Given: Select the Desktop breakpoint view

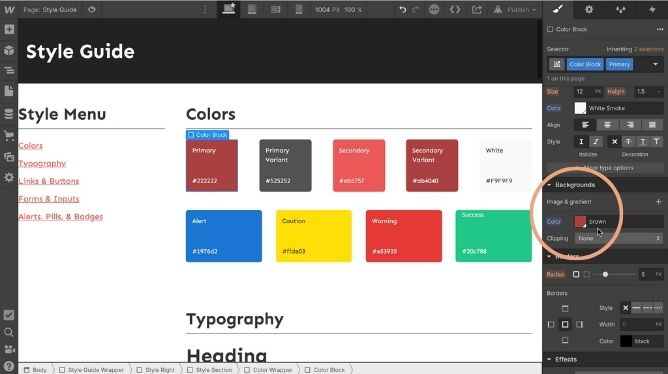Looking at the screenshot, I should [x=229, y=9].
